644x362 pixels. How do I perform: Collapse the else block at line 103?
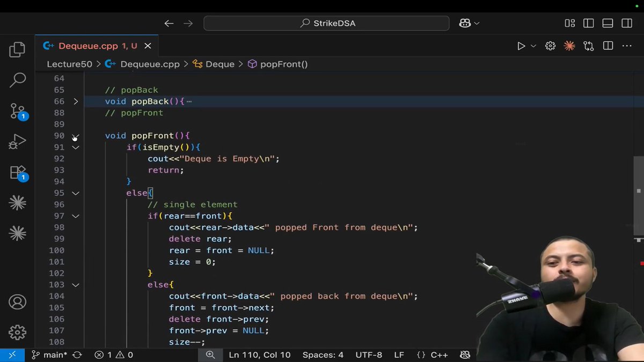(x=76, y=285)
